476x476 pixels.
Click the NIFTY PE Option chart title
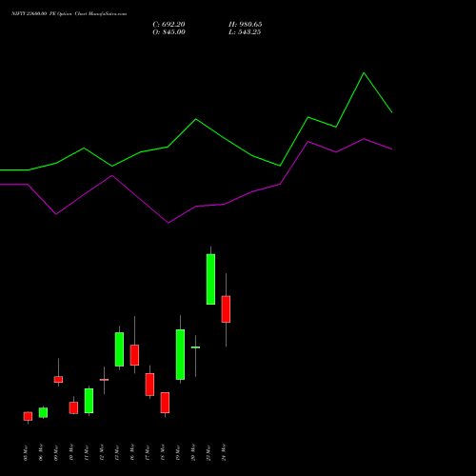pyautogui.click(x=69, y=13)
